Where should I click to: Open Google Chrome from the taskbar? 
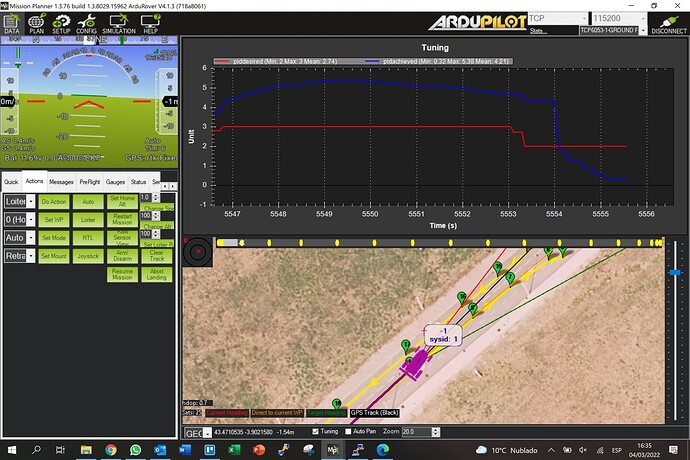[x=111, y=450]
